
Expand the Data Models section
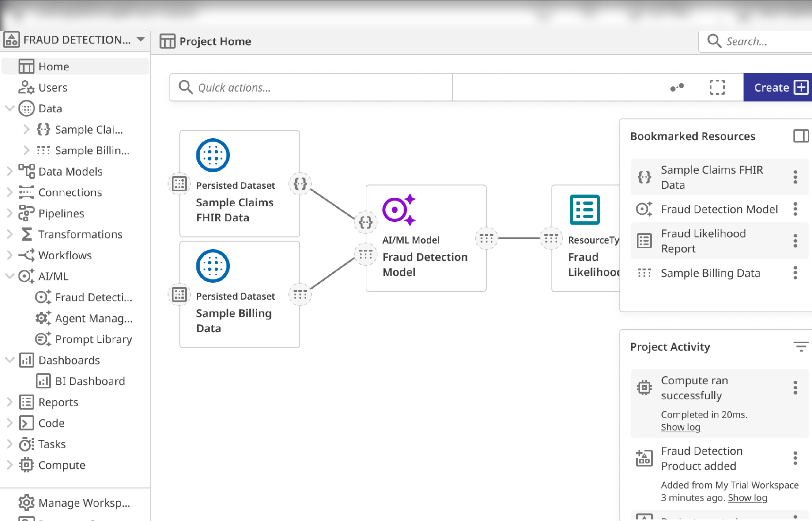[9, 171]
